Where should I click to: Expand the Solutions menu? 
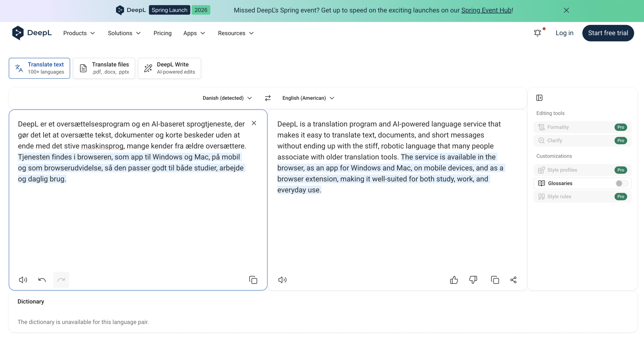coord(124,33)
